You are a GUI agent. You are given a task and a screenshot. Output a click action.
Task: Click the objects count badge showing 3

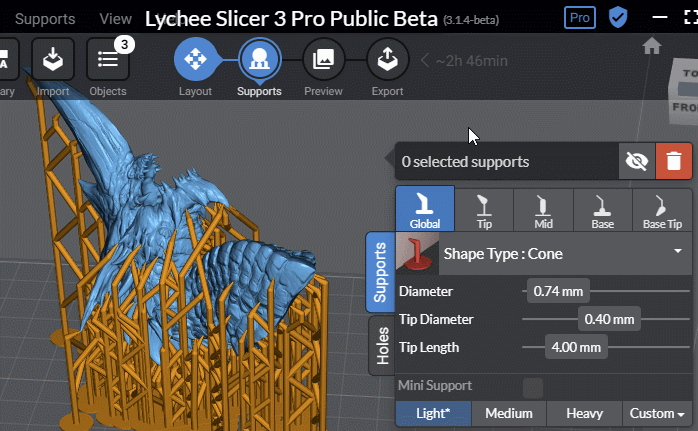[124, 45]
